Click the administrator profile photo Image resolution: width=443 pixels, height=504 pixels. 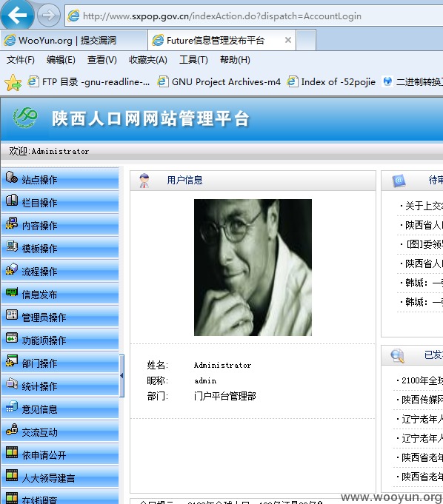(x=253, y=267)
